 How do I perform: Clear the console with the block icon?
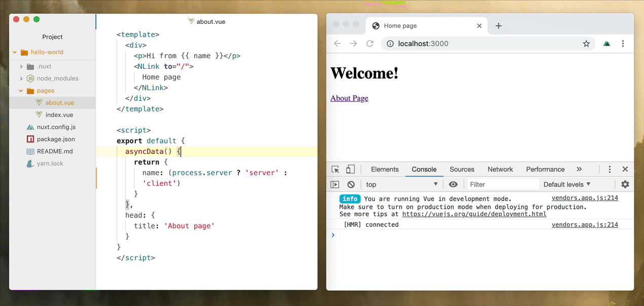[351, 184]
